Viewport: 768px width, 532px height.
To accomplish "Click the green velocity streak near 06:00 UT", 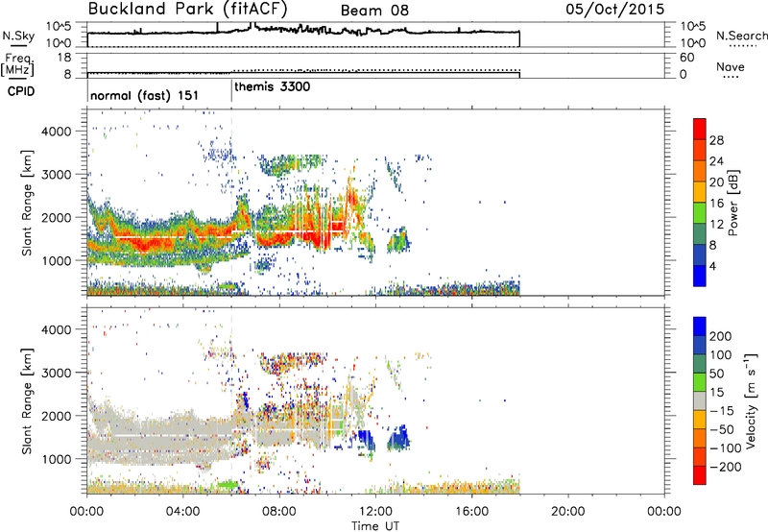I will (228, 485).
